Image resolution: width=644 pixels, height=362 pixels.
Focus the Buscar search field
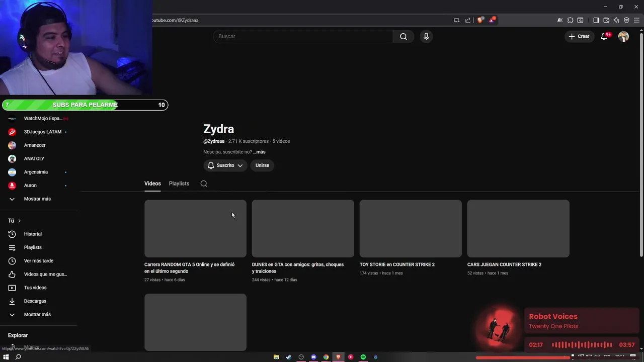click(303, 36)
